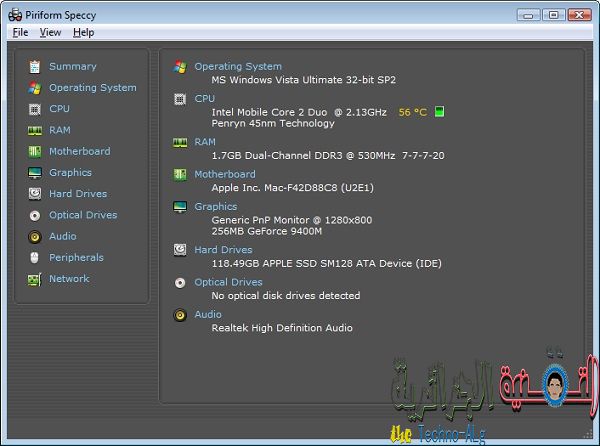Image resolution: width=600 pixels, height=446 pixels.
Task: Click 'MS Windows Vista Ultimate 32-bit SP2' text
Action: click(304, 80)
